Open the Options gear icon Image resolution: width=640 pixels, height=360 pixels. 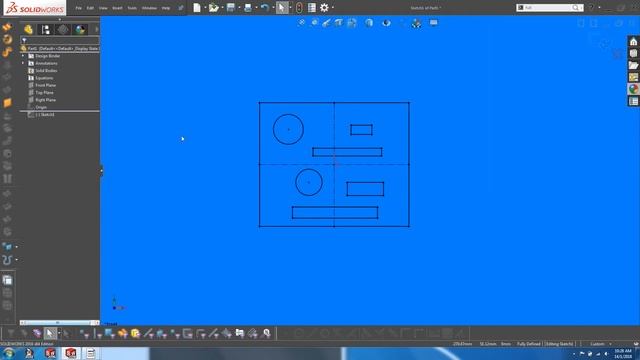point(324,7)
